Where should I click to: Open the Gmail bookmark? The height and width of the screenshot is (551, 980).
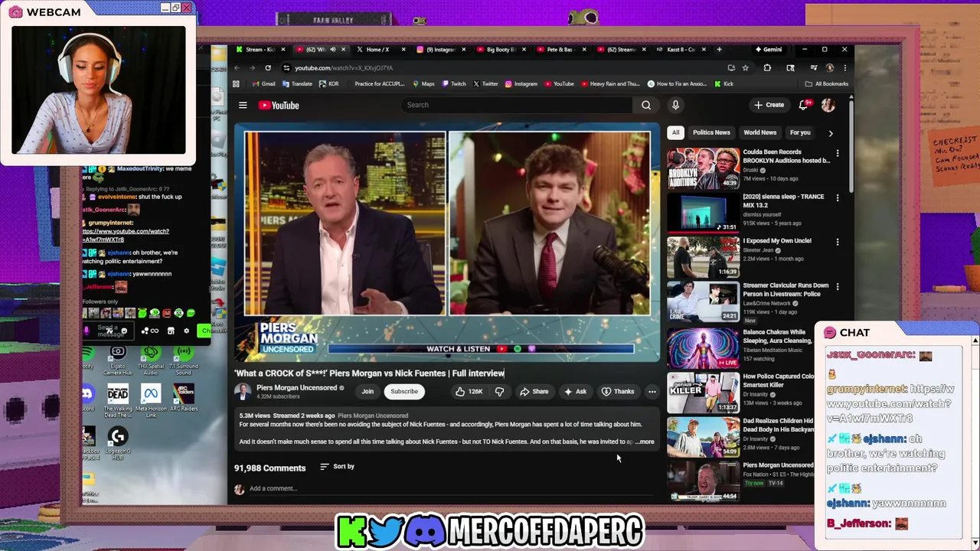(x=264, y=83)
